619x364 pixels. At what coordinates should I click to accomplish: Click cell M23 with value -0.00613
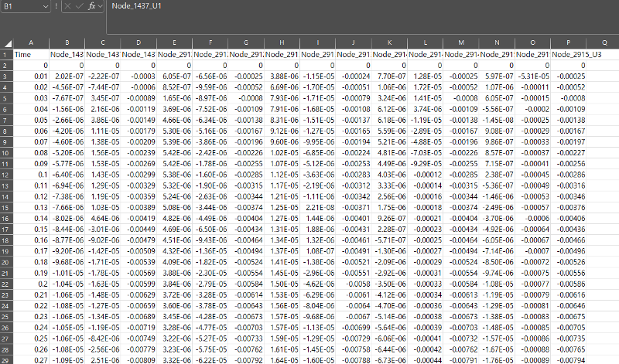pyautogui.click(x=461, y=295)
